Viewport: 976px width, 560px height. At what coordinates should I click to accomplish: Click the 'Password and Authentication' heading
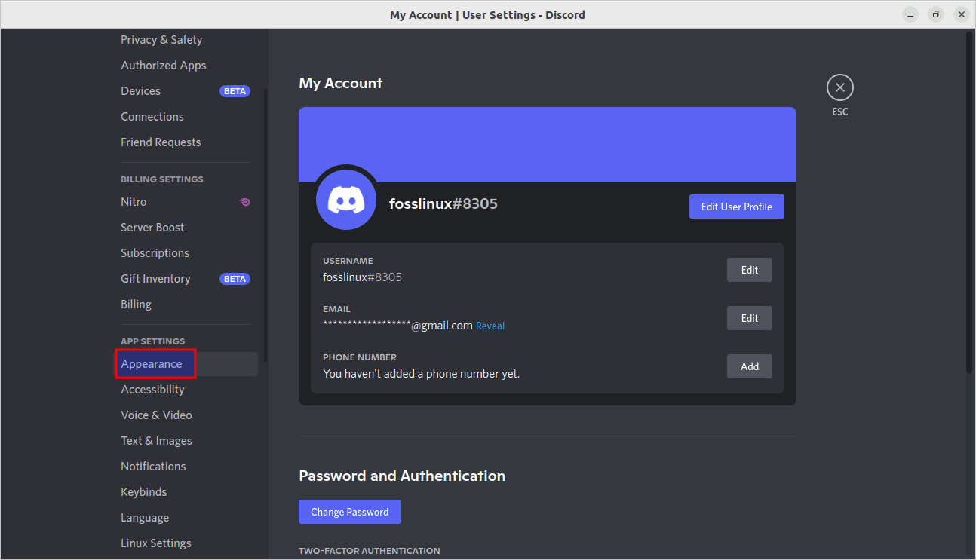(402, 476)
